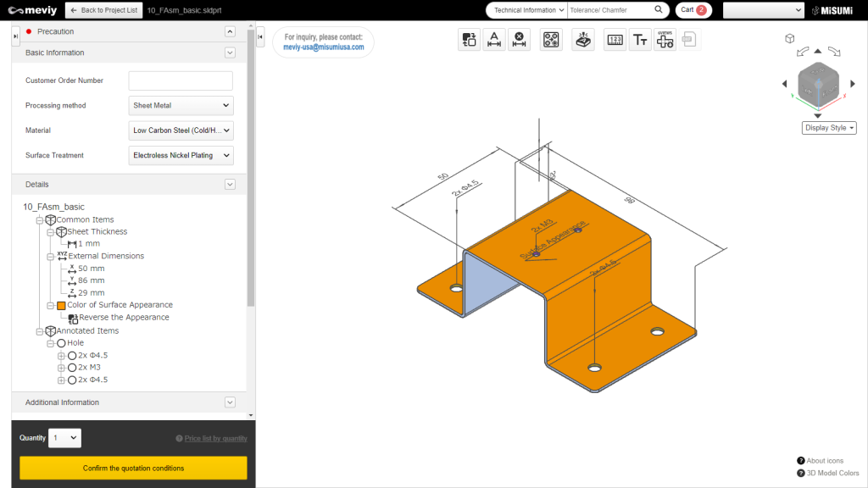The image size is (868, 488).
Task: Select the change model size tool
Action: point(469,39)
